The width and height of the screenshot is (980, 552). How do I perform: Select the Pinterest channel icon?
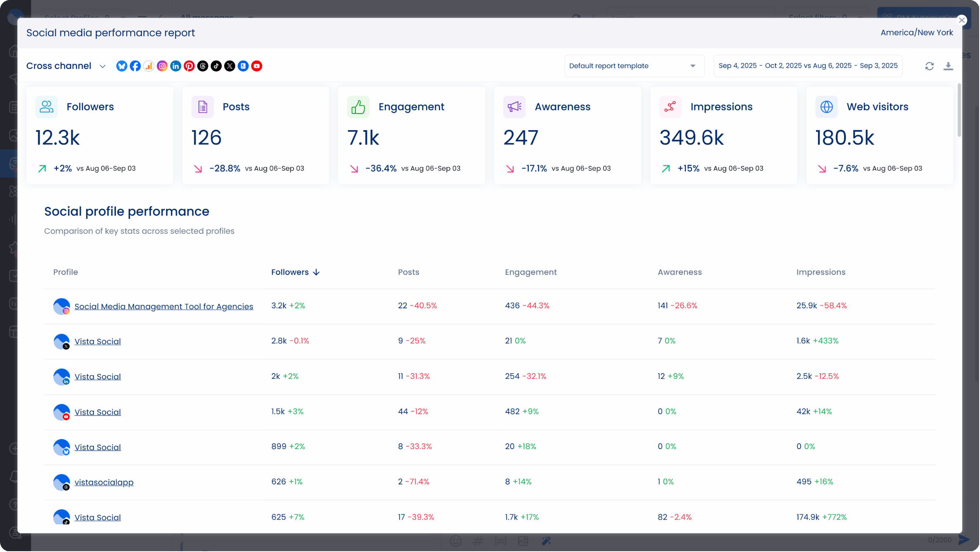[x=189, y=66]
